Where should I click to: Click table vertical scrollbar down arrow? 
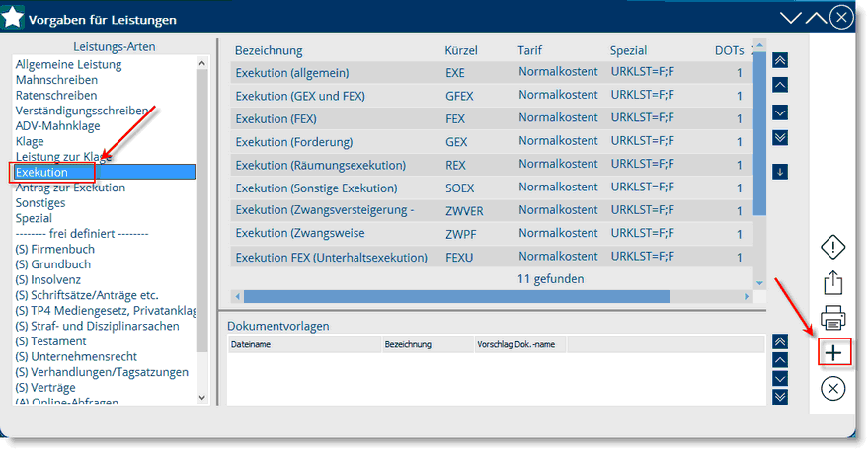[760, 283]
